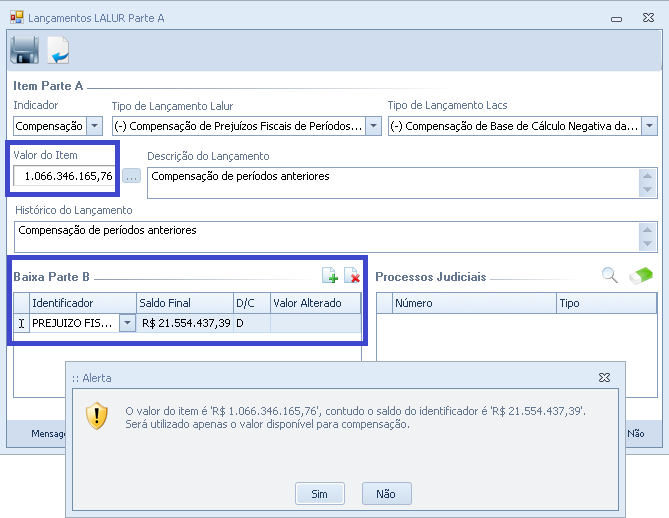Click the warning shield icon in Alerta
The width and height of the screenshot is (669, 518).
[97, 416]
